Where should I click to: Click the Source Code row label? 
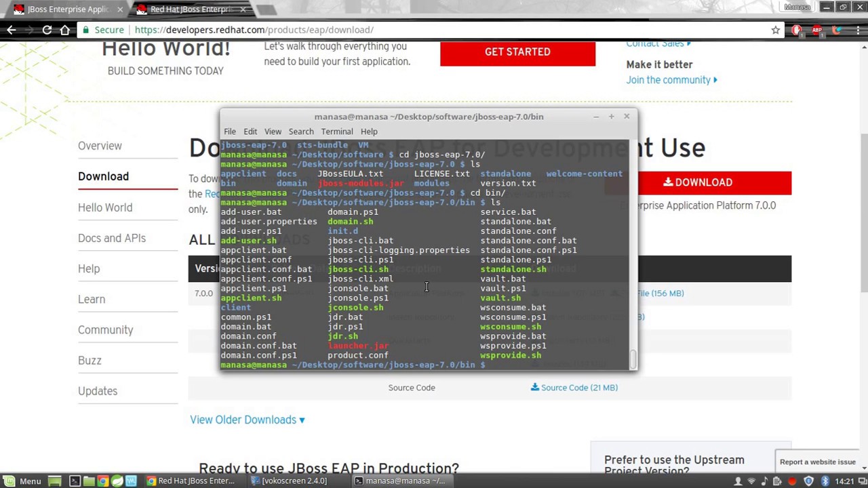(x=412, y=388)
